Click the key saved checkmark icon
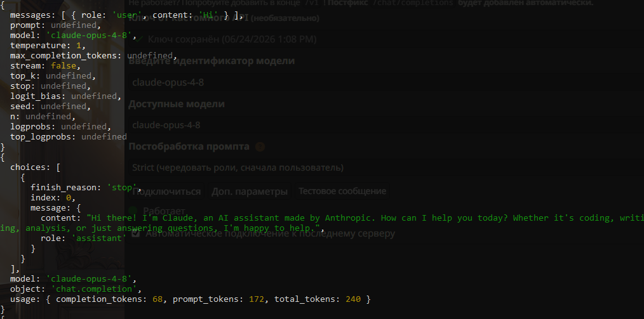This screenshot has height=319, width=644. [139, 39]
